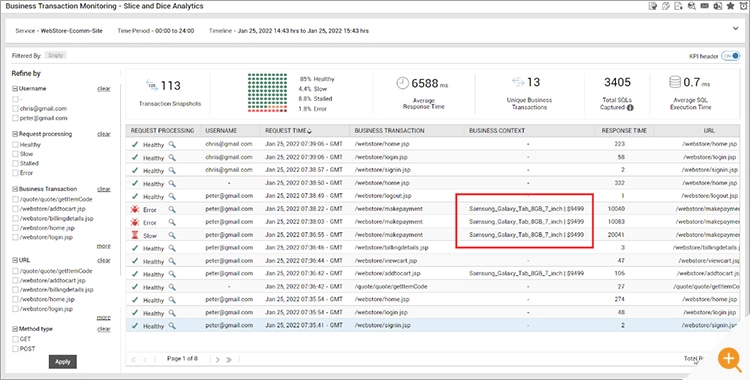Toggle the KPI header switch
The image size is (750, 380).
(730, 56)
